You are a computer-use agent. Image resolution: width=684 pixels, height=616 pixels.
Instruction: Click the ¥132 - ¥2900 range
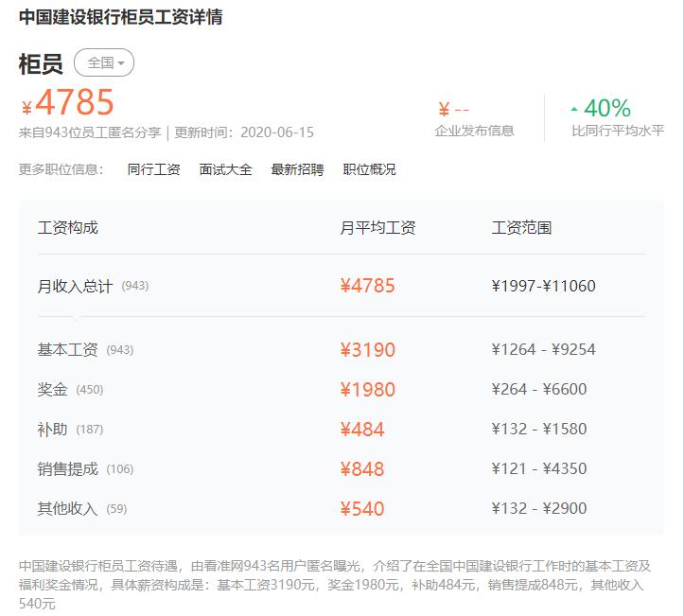539,508
